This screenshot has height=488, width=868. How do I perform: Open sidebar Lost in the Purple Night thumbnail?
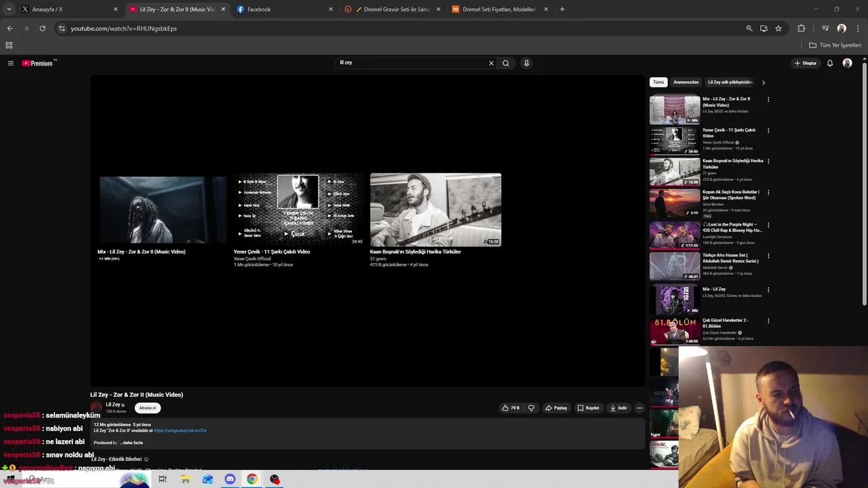(x=675, y=235)
